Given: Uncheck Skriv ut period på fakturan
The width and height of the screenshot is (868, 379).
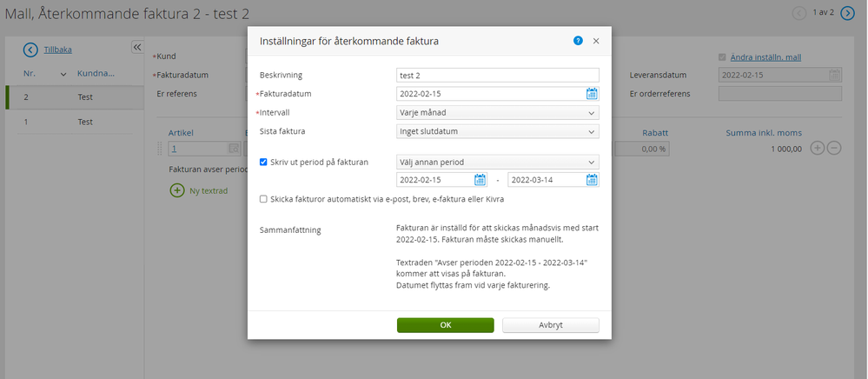Looking at the screenshot, I should tap(264, 162).
